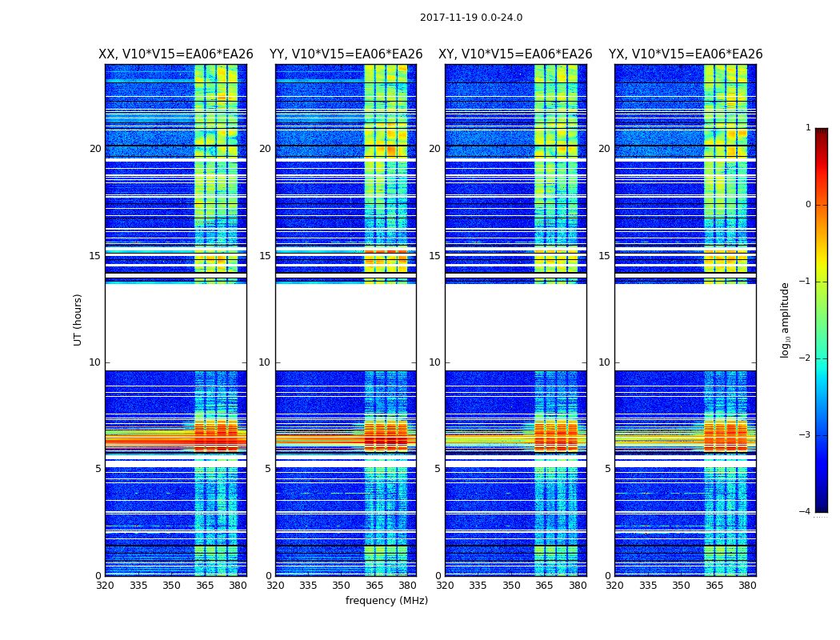Click the YX panel title text
This screenshot has width=840, height=640.
(x=685, y=54)
